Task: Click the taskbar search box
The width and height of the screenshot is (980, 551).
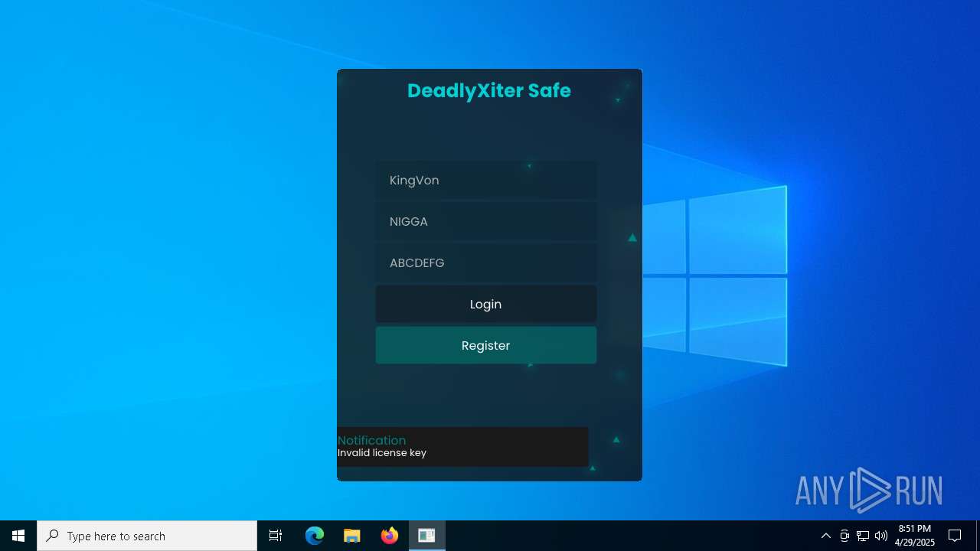Action: [x=147, y=536]
